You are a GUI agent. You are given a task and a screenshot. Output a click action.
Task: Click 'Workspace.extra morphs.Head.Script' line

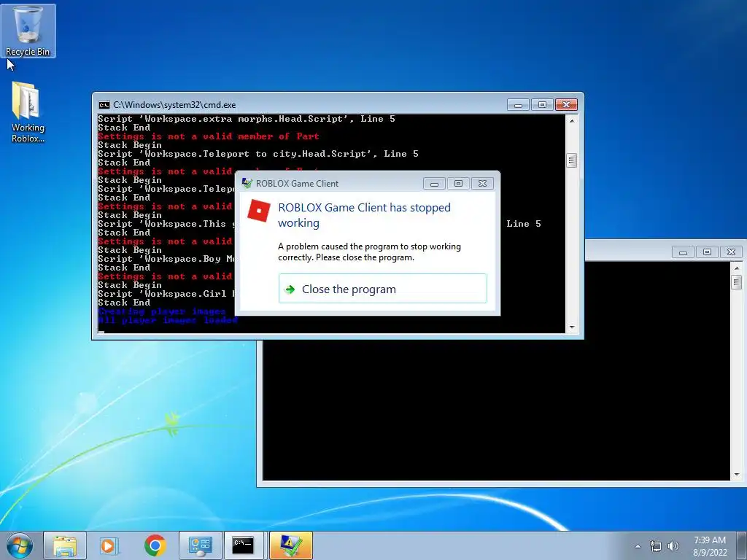click(x=247, y=119)
